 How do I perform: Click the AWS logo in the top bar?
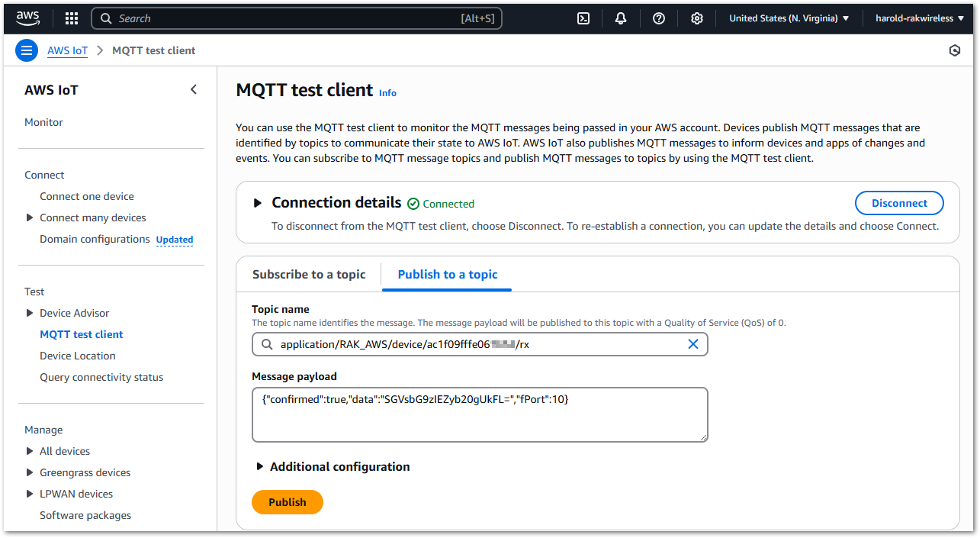tap(27, 17)
